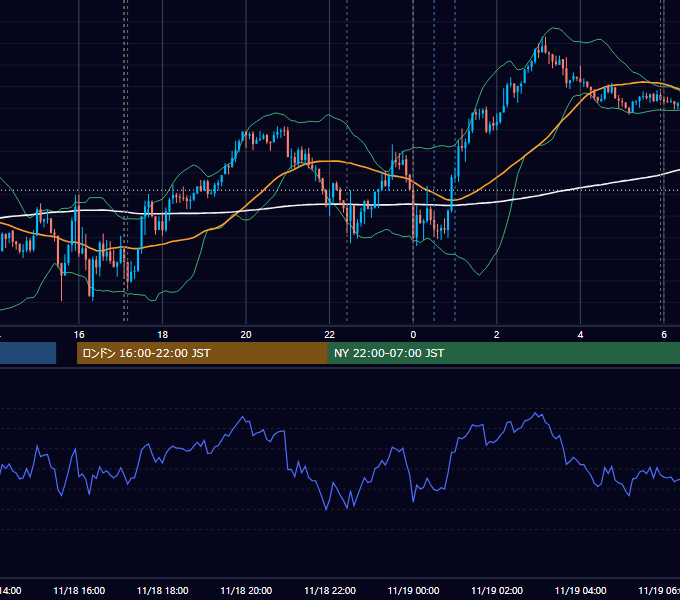Click the 16 hour label on price chart axis
This screenshot has height=600, width=680.
point(79,335)
